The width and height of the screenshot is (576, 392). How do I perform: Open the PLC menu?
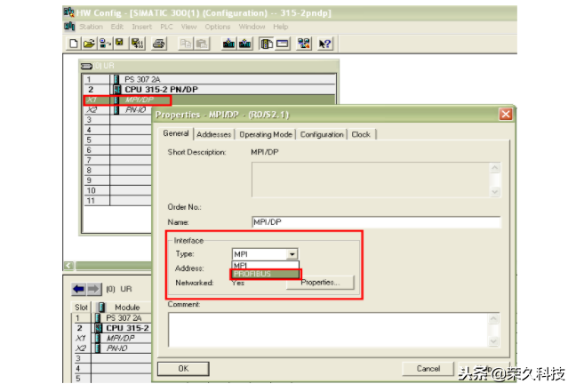pos(166,27)
